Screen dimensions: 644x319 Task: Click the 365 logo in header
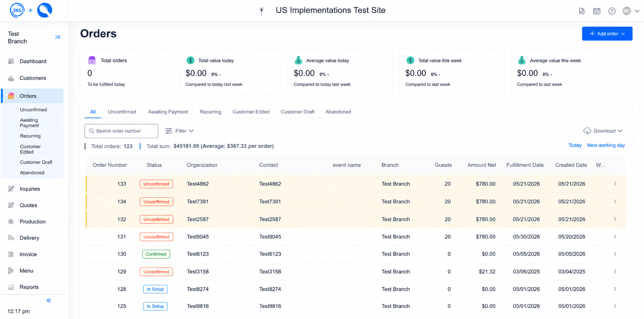(x=17, y=10)
